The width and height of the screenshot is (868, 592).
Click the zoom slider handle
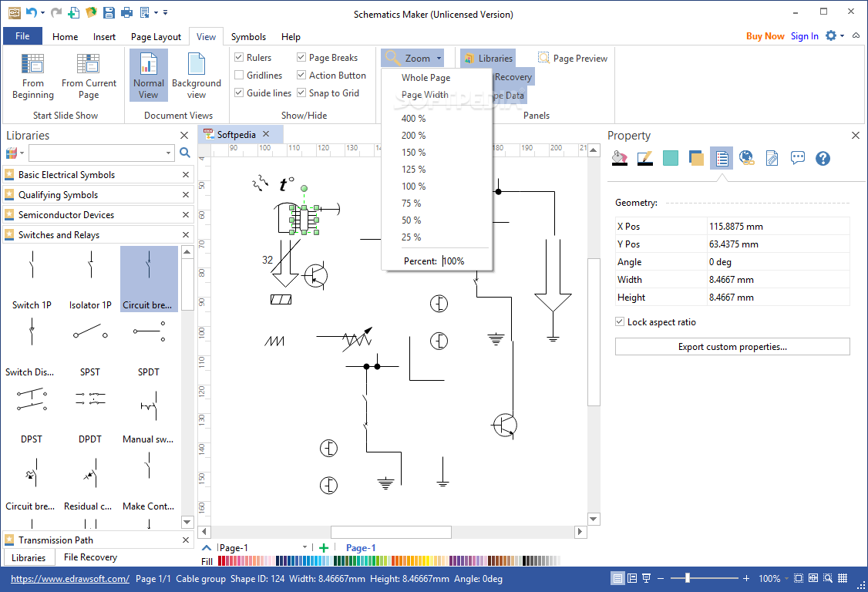[x=687, y=578]
